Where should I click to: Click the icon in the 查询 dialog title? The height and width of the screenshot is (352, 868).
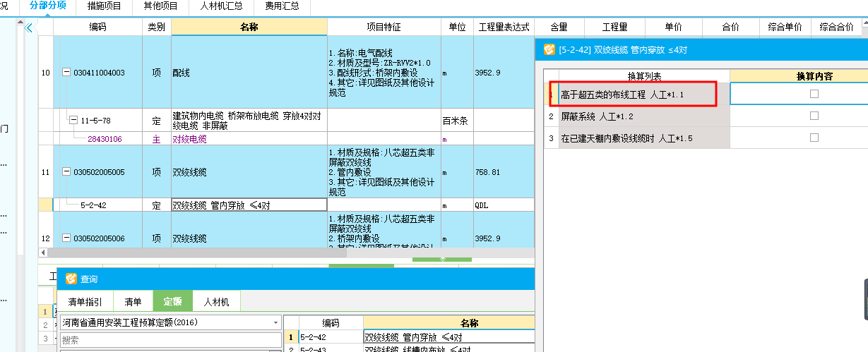(x=71, y=279)
